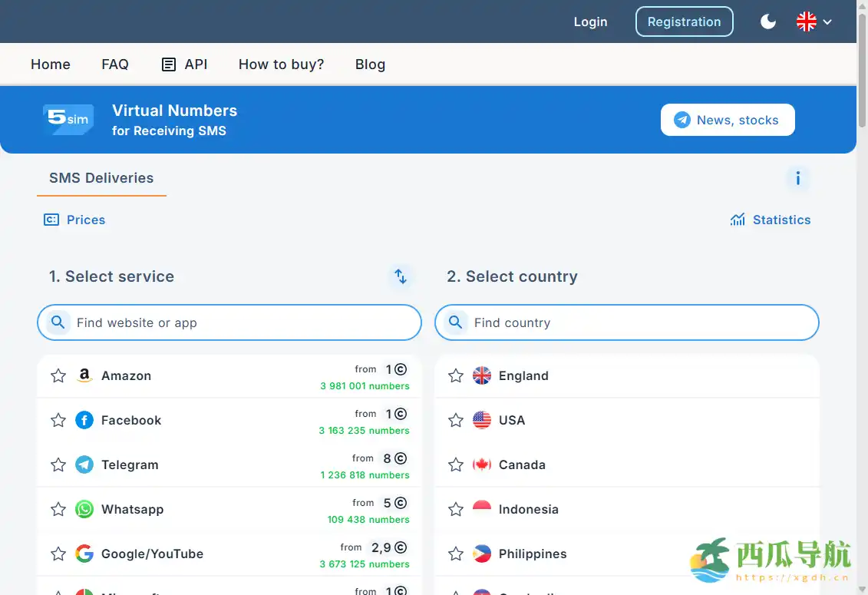
Task: Click the Amazon service icon
Action: click(x=84, y=376)
